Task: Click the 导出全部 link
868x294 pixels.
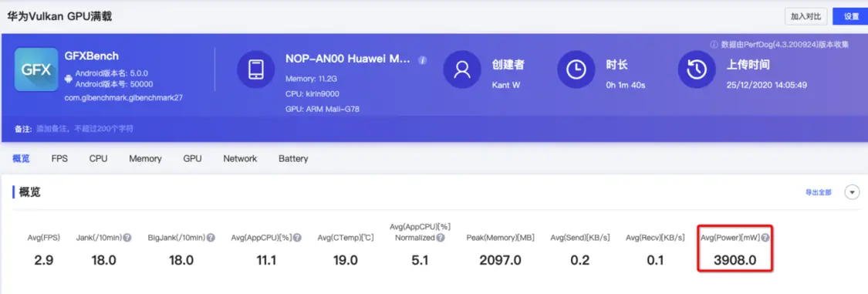Action: point(818,193)
